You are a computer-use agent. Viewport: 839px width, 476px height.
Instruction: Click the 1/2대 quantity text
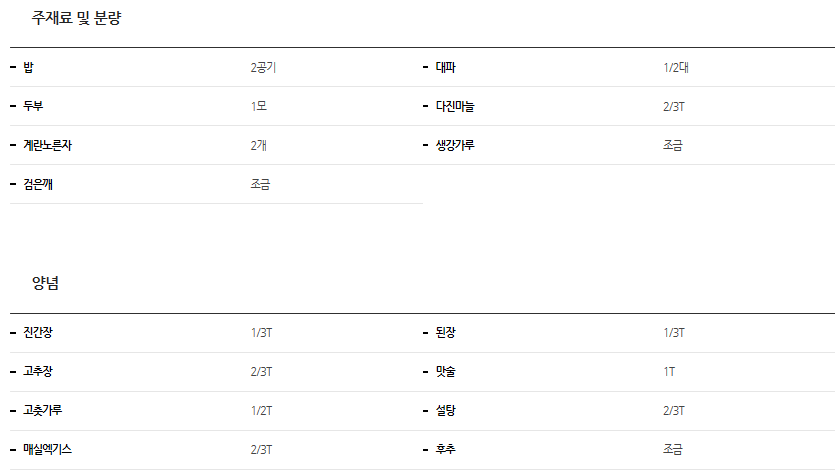pyautogui.click(x=676, y=68)
